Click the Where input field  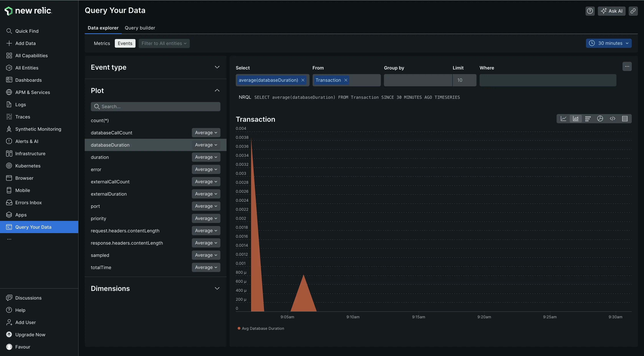tap(547, 80)
